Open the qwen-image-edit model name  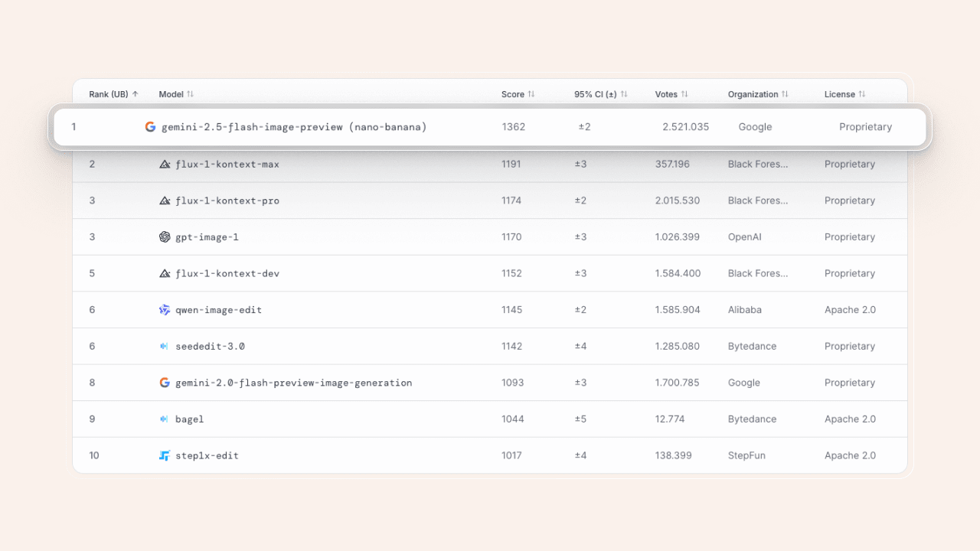click(x=219, y=310)
